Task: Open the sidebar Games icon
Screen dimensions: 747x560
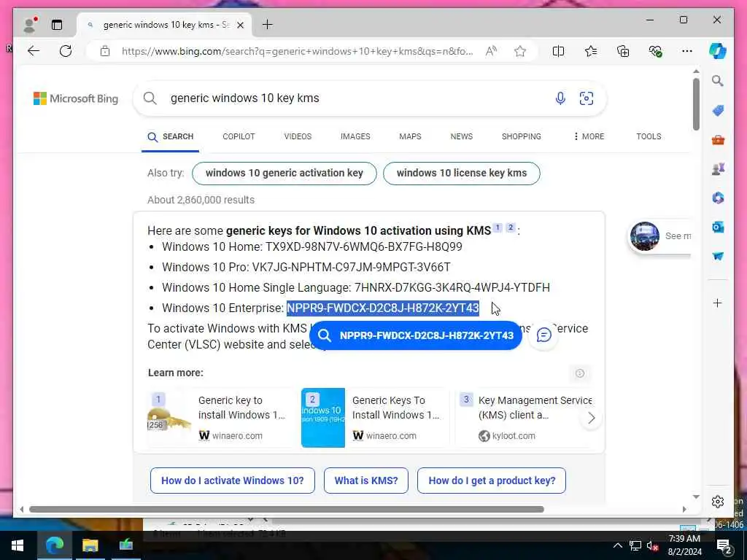Action: [718, 168]
